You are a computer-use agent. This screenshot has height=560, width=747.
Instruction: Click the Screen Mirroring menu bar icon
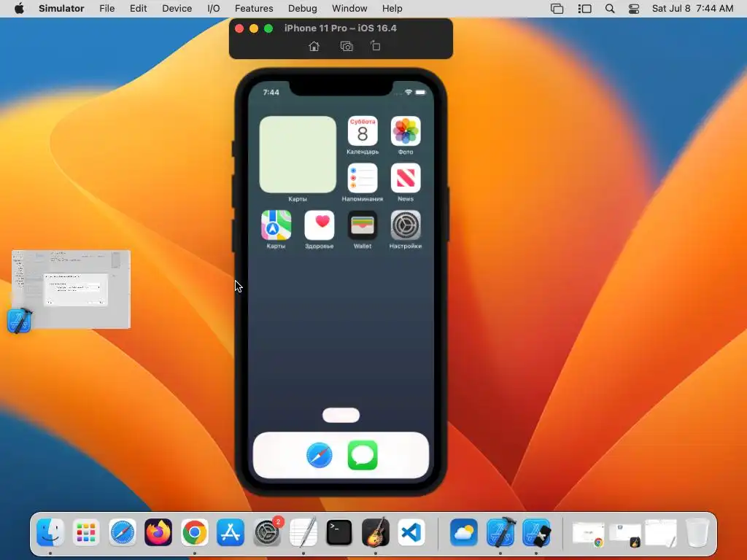pos(557,9)
